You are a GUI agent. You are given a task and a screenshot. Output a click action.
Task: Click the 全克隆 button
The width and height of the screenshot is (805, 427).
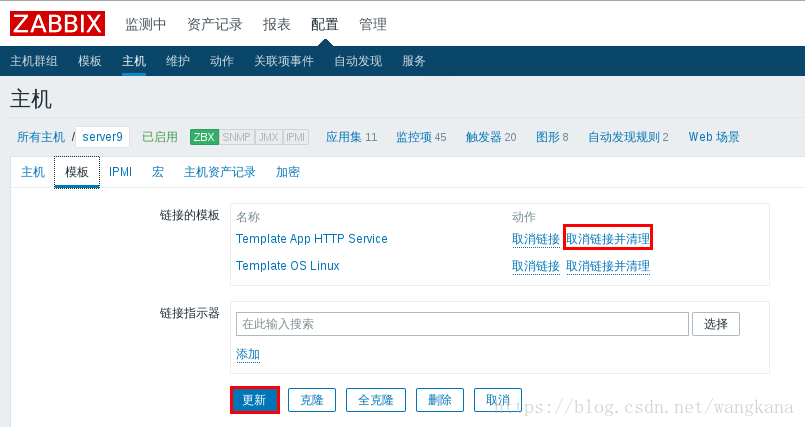(376, 400)
